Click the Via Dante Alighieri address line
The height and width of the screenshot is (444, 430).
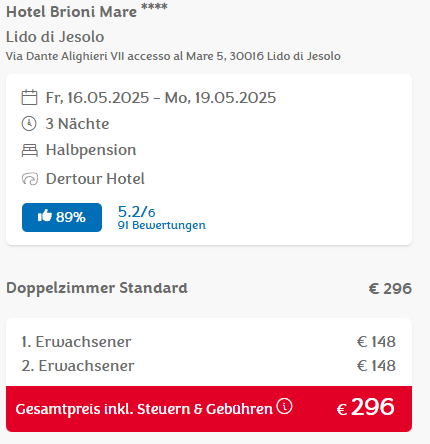click(173, 56)
